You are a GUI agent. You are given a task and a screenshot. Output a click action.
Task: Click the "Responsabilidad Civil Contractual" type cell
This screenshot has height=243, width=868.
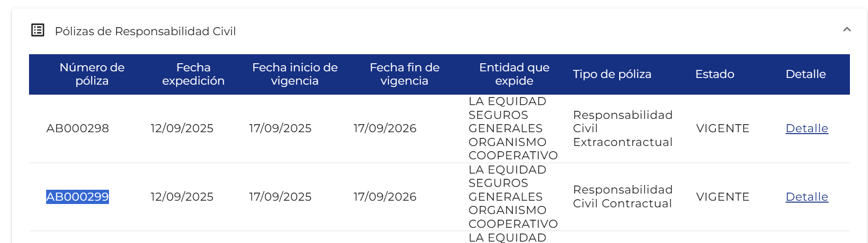pos(622,197)
